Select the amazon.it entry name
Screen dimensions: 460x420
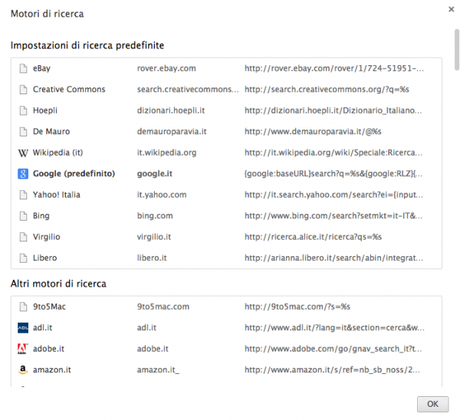52,370
